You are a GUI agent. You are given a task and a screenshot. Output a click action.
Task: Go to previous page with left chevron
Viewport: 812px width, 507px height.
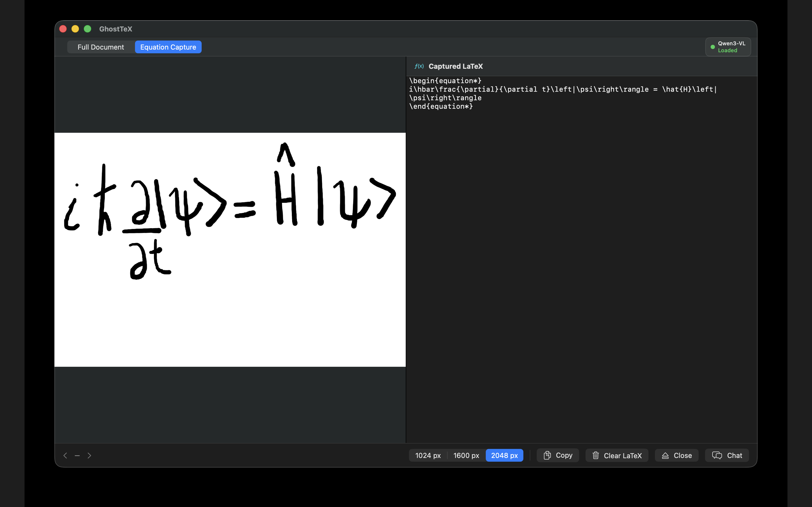click(x=65, y=455)
